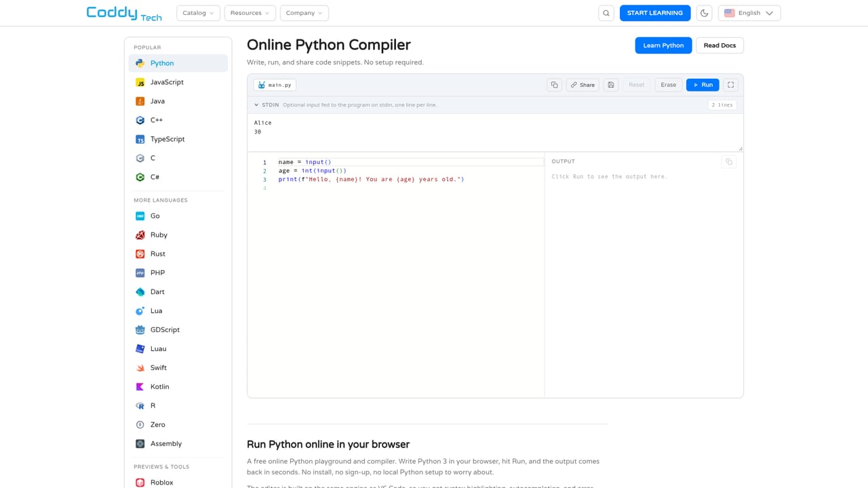Viewport: 868px width, 488px height.
Task: Copy code with the copy icon in the toolbar
Action: click(554, 85)
